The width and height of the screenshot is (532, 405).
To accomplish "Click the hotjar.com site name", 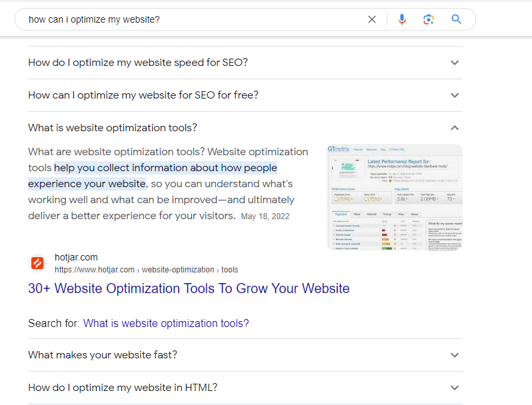I will click(x=76, y=257).
